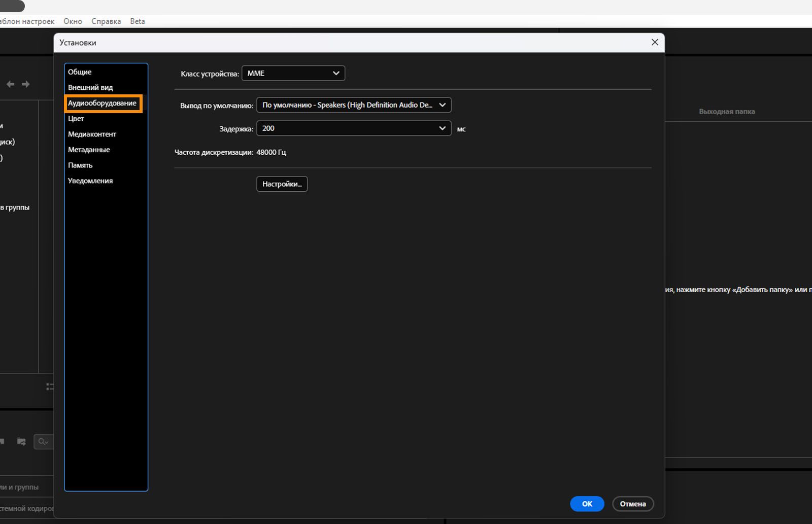Open the Beta menu

coord(138,21)
